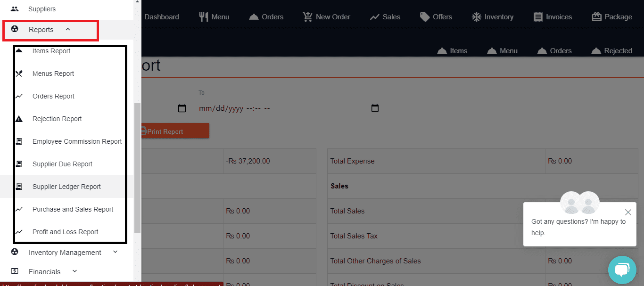Click the Rejection Report warning triangle icon
Screen dimensions: 644x286
[19, 119]
